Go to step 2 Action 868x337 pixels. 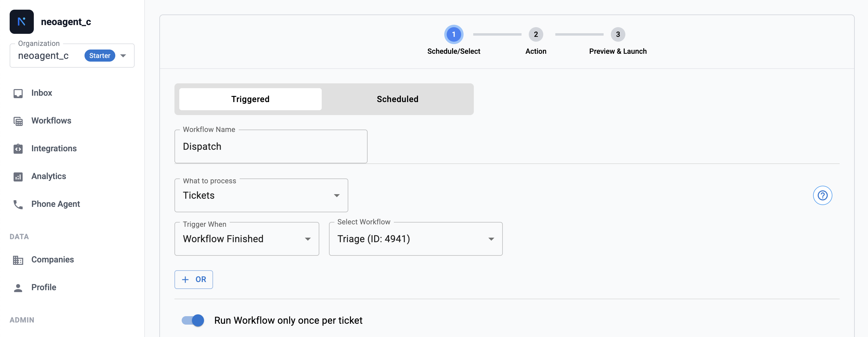(535, 34)
